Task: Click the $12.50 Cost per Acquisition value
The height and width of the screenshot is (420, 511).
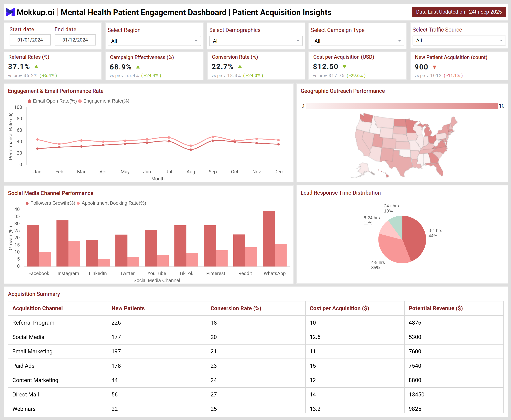Action: [325, 66]
